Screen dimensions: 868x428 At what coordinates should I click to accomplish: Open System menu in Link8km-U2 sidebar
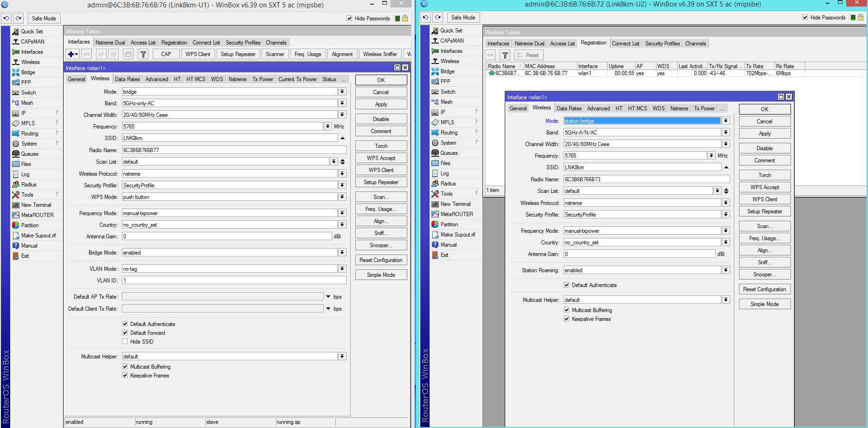(448, 143)
